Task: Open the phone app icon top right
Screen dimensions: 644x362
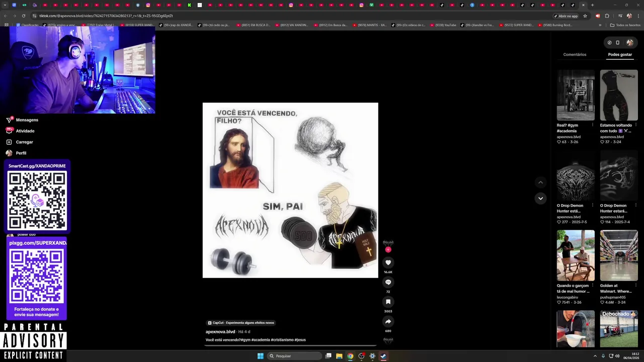Action: coord(618,43)
